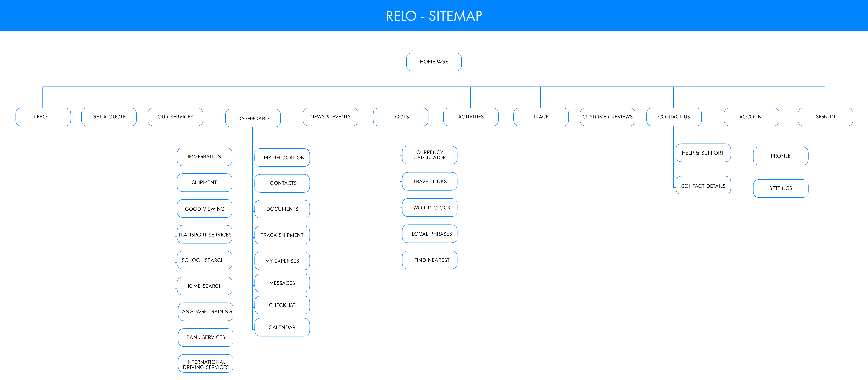Image resolution: width=868 pixels, height=380 pixels.
Task: Click the MY RELOCATION node
Action: point(282,158)
